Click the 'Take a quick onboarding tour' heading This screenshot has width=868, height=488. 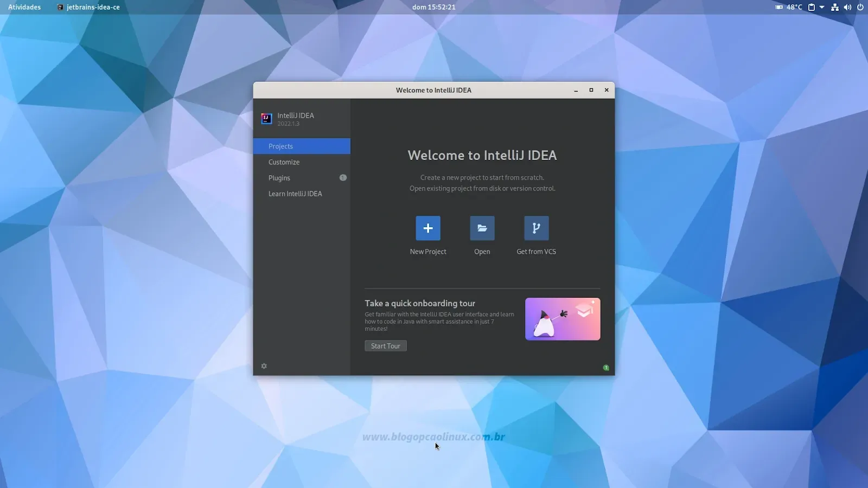pyautogui.click(x=420, y=303)
